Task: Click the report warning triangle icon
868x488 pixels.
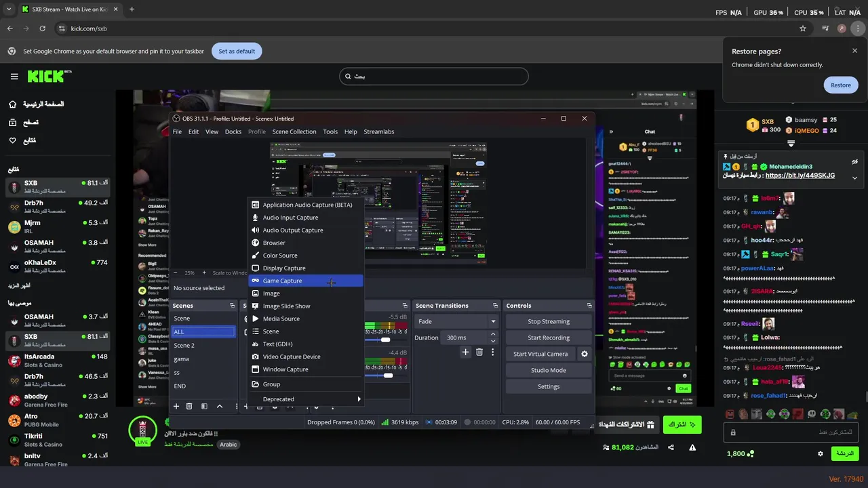Action: [x=692, y=447]
